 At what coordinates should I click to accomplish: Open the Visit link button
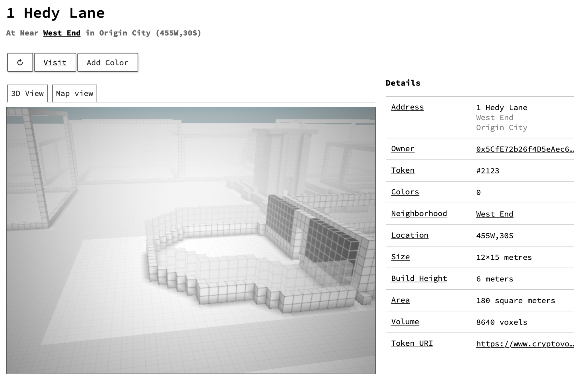point(55,62)
